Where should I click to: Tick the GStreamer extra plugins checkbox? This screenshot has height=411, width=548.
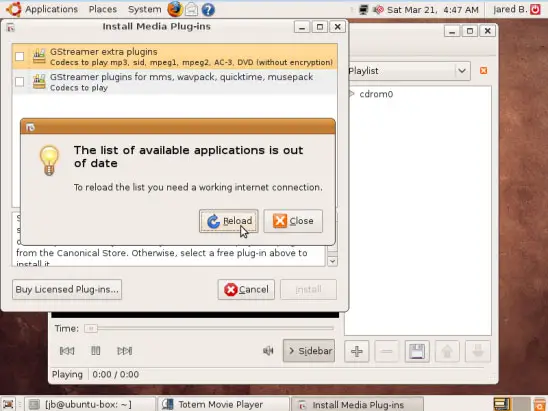20,56
